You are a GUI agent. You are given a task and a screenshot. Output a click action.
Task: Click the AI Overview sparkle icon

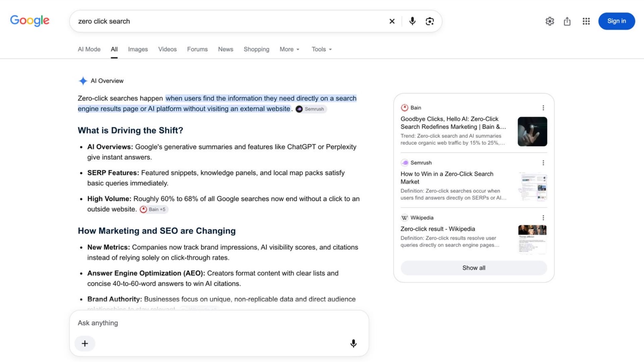83,81
